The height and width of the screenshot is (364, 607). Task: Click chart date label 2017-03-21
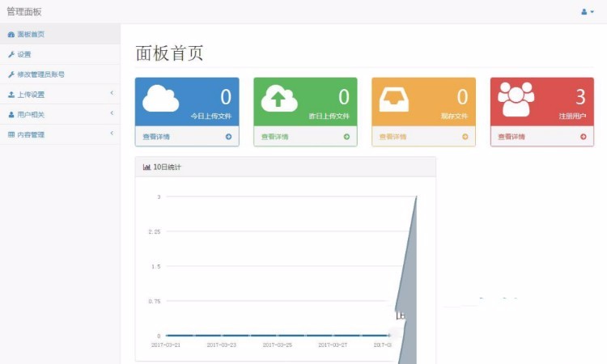166,345
